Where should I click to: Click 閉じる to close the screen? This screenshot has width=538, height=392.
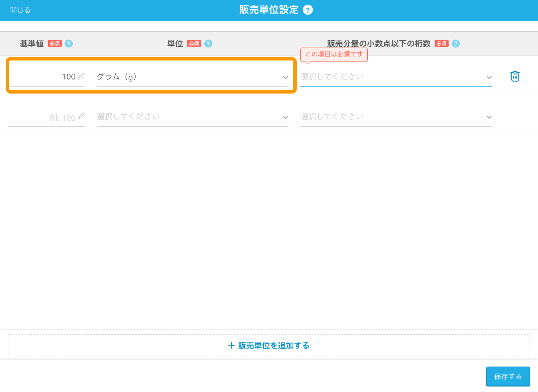[x=20, y=10]
